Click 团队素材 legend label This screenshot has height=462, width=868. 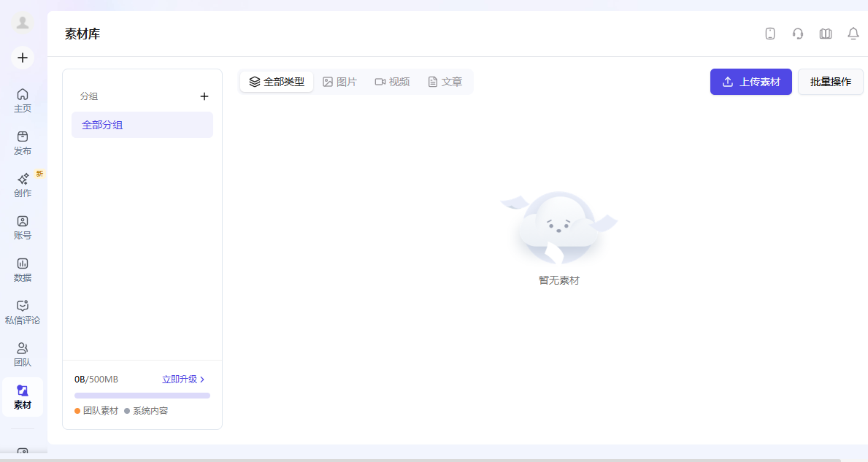point(100,411)
